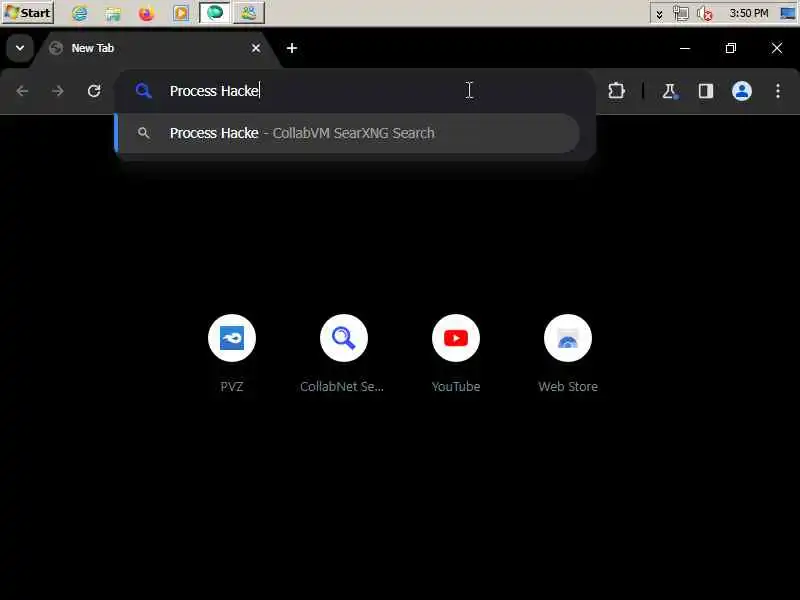Switch to the active browser taskbar button

pyautogui.click(x=214, y=13)
